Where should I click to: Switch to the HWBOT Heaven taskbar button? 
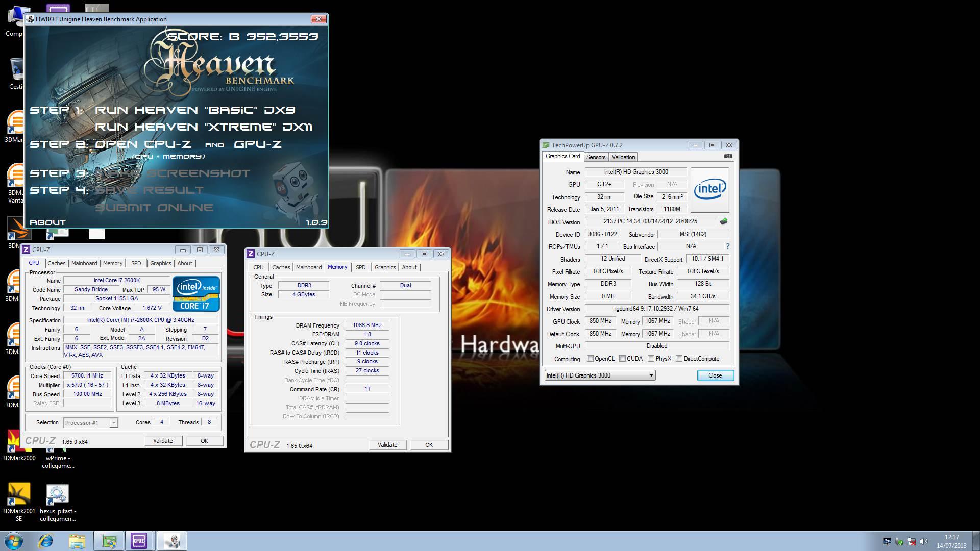point(171,541)
